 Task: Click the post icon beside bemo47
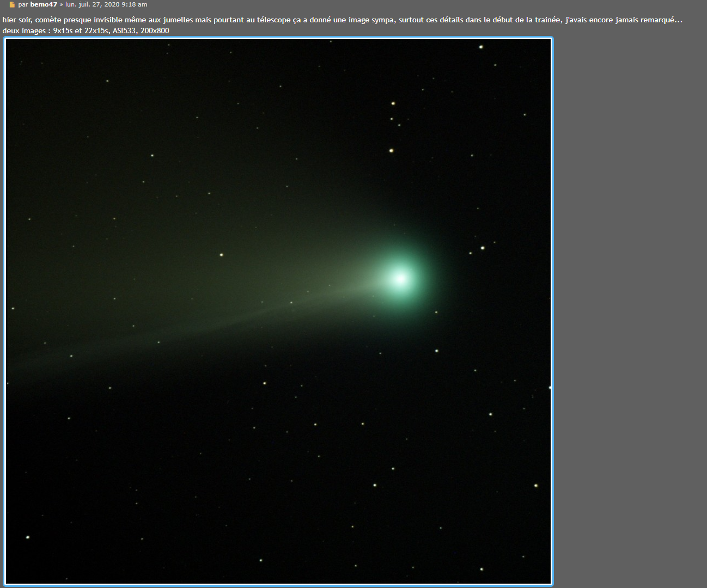pyautogui.click(x=12, y=5)
